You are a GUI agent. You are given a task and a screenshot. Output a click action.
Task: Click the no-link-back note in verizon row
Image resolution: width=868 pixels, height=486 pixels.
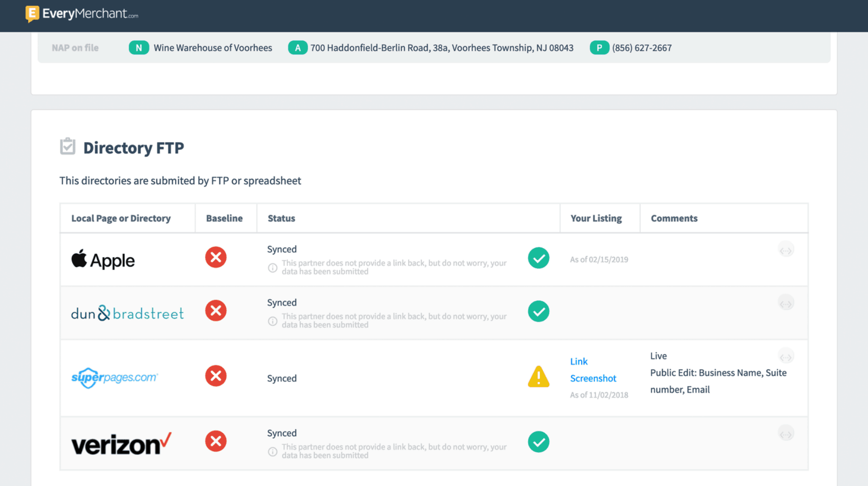click(x=394, y=451)
